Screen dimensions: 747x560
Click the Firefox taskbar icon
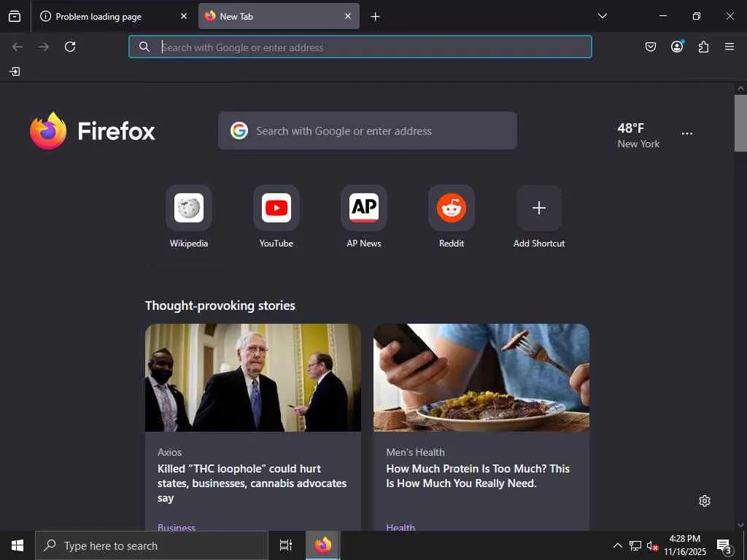pyautogui.click(x=323, y=545)
